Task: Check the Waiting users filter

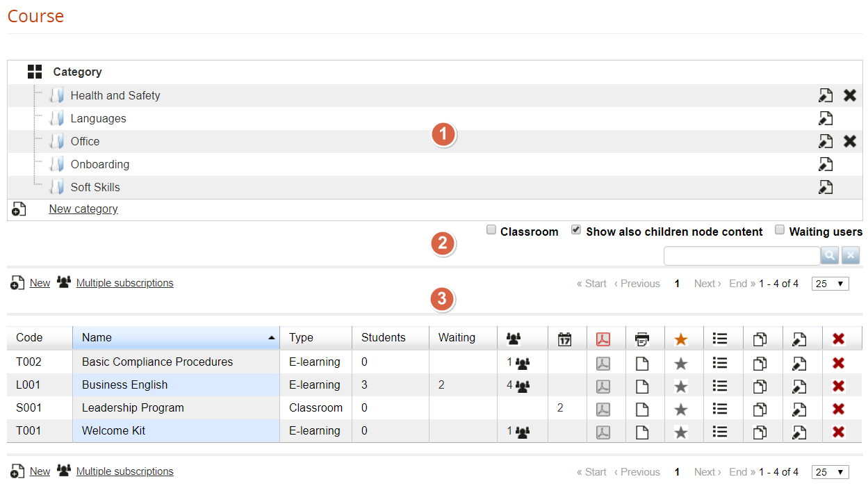Action: point(780,230)
